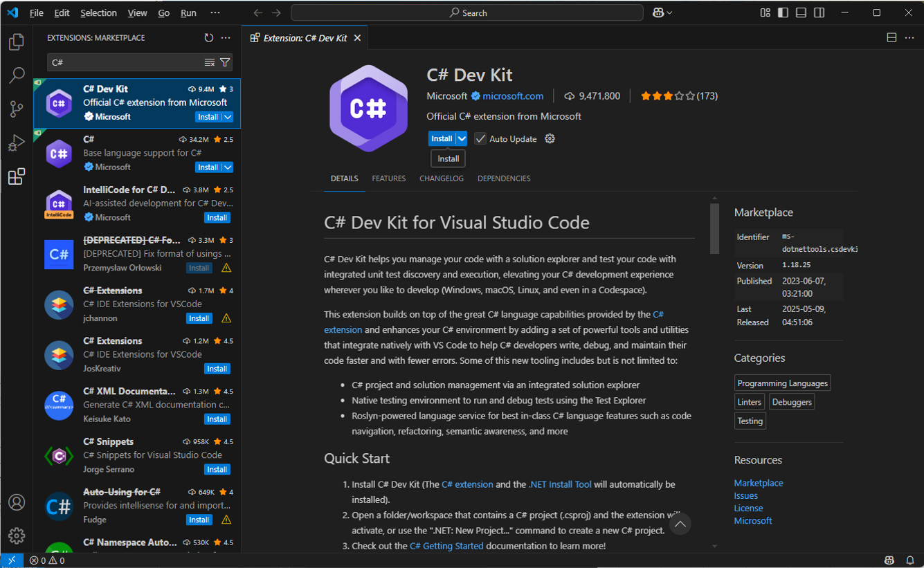Click the filter extensions funnel icon
This screenshot has width=924, height=568.
pyautogui.click(x=225, y=62)
